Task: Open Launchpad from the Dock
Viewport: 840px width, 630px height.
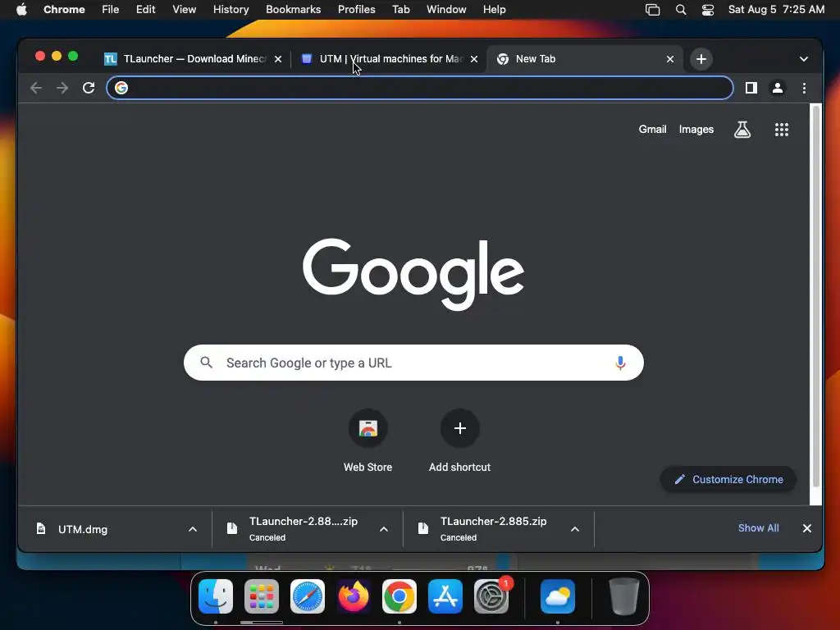Action: 262,596
